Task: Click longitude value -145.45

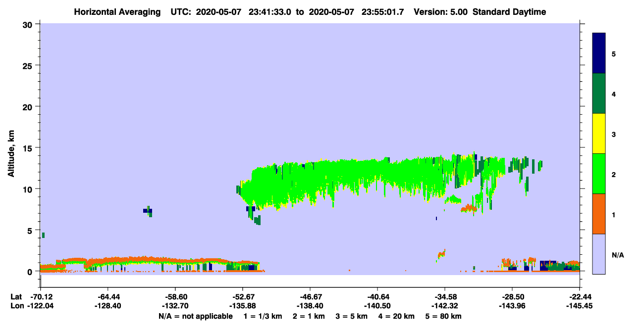Action: coord(580,306)
